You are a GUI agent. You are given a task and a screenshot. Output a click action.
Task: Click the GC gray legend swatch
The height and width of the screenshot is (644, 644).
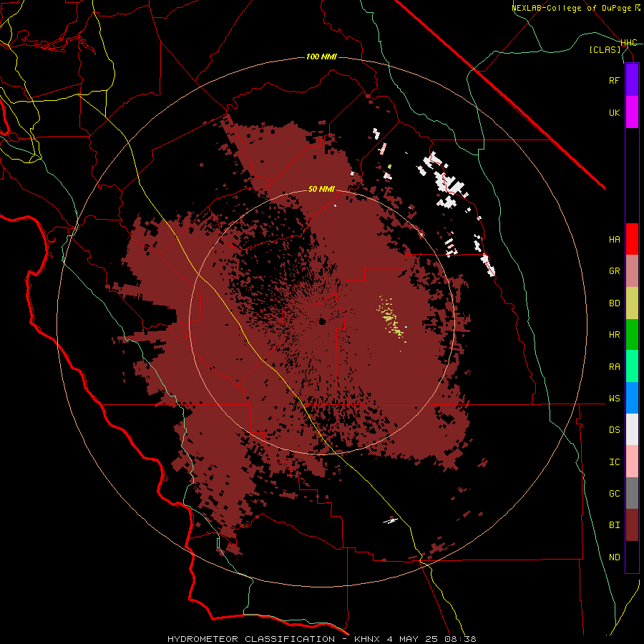(632, 493)
